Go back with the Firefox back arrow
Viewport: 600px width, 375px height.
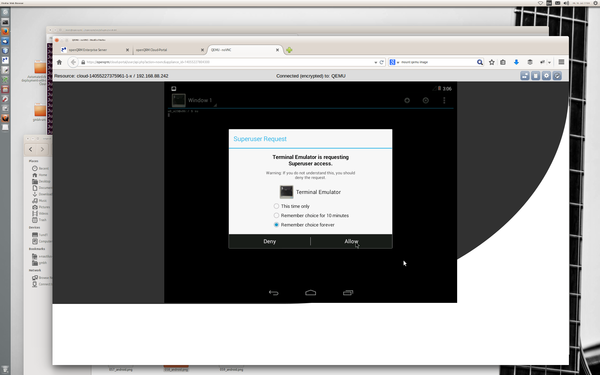[73, 62]
